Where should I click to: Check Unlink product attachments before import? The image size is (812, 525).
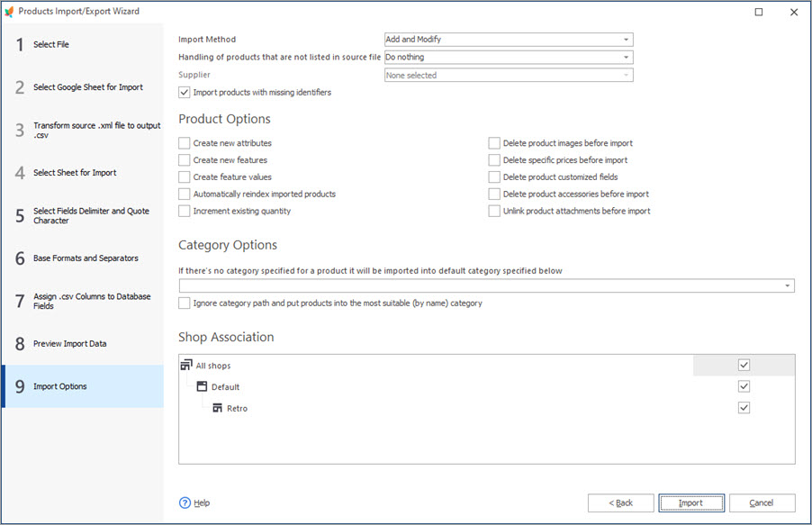tap(494, 211)
